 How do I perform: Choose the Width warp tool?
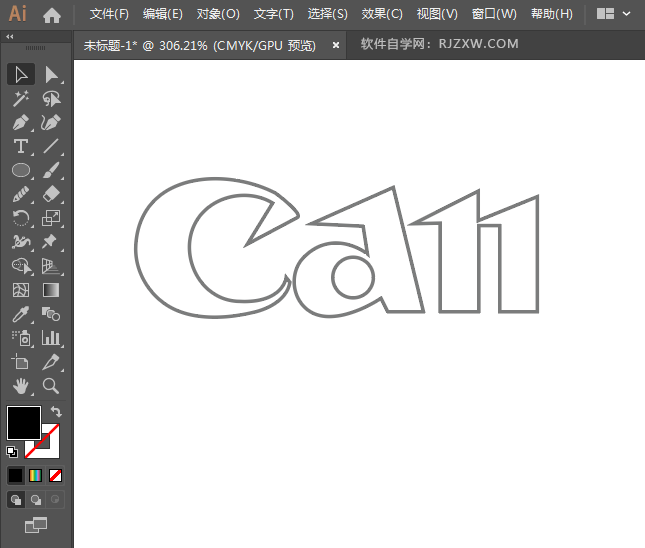(21, 241)
